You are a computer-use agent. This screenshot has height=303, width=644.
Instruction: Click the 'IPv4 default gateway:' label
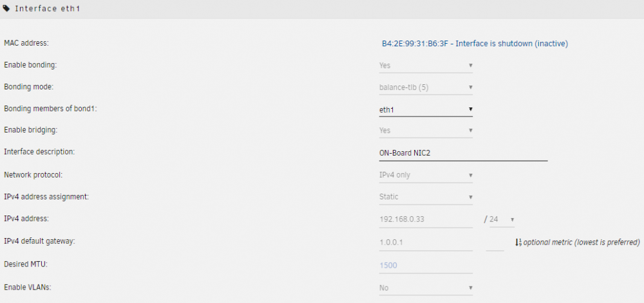pyautogui.click(x=39, y=241)
